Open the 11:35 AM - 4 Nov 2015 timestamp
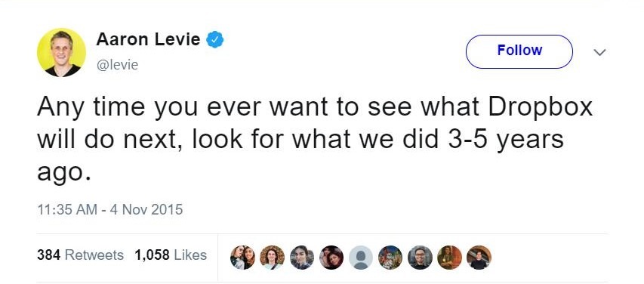644x284 pixels. 109,210
